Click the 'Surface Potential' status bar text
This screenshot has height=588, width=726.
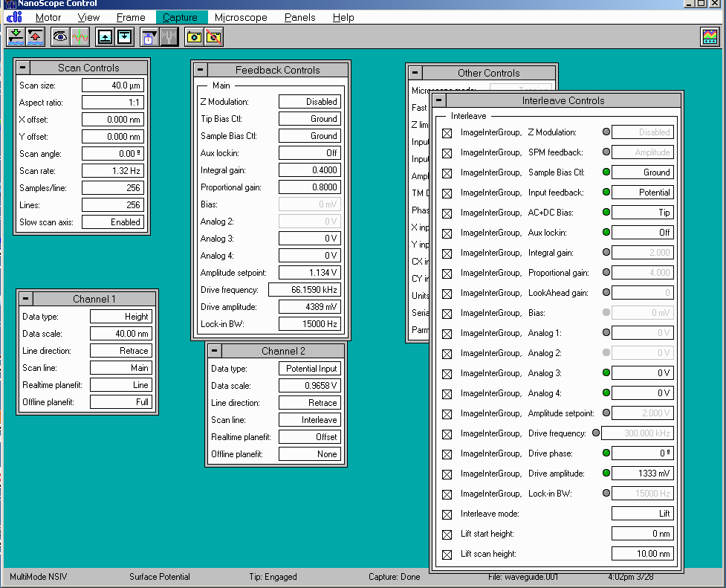click(x=159, y=576)
